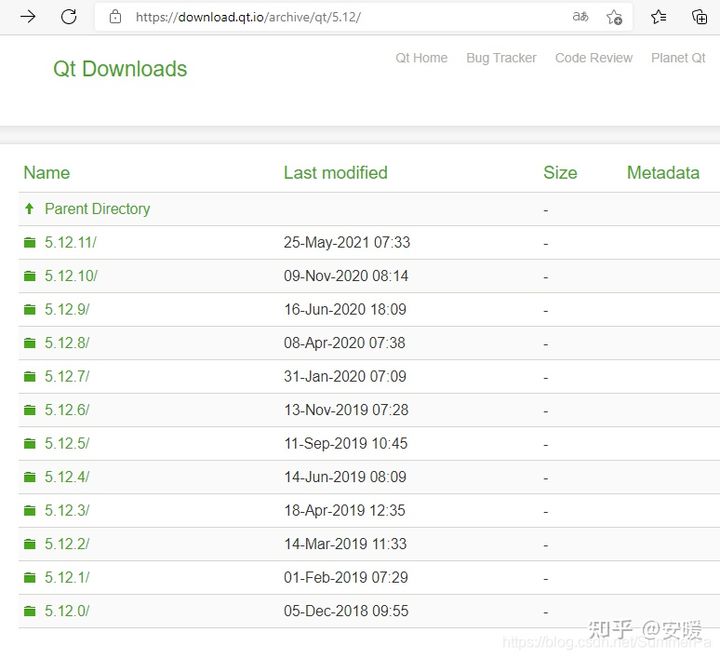The width and height of the screenshot is (720, 659).
Task: Open the 5.12.2/ directory link
Action: coord(67,544)
